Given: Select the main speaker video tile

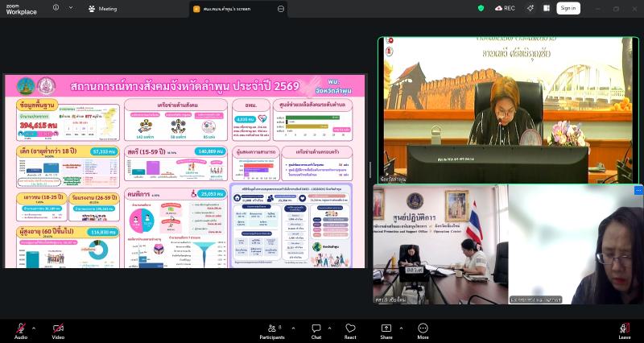Looking at the screenshot, I should 508,110.
